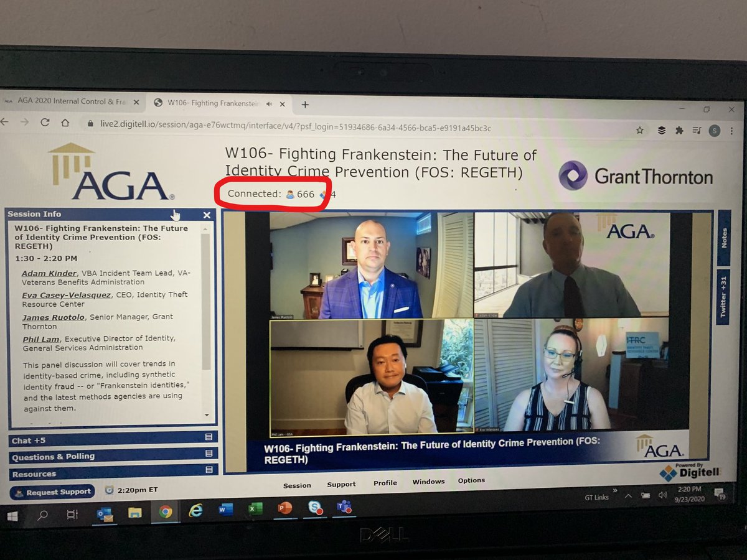Click the Chrome taskbar icon

click(165, 512)
